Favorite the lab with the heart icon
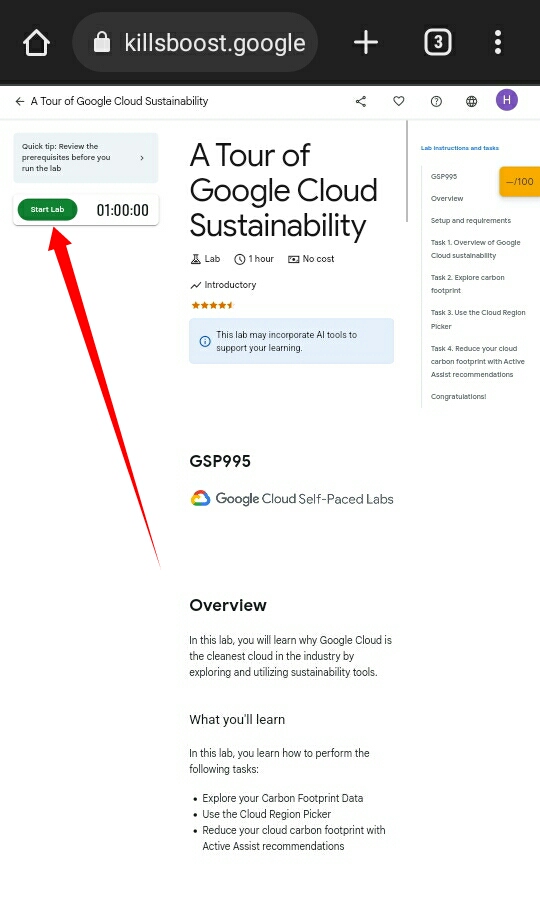Image resolution: width=540 pixels, height=924 pixels. pyautogui.click(x=399, y=101)
